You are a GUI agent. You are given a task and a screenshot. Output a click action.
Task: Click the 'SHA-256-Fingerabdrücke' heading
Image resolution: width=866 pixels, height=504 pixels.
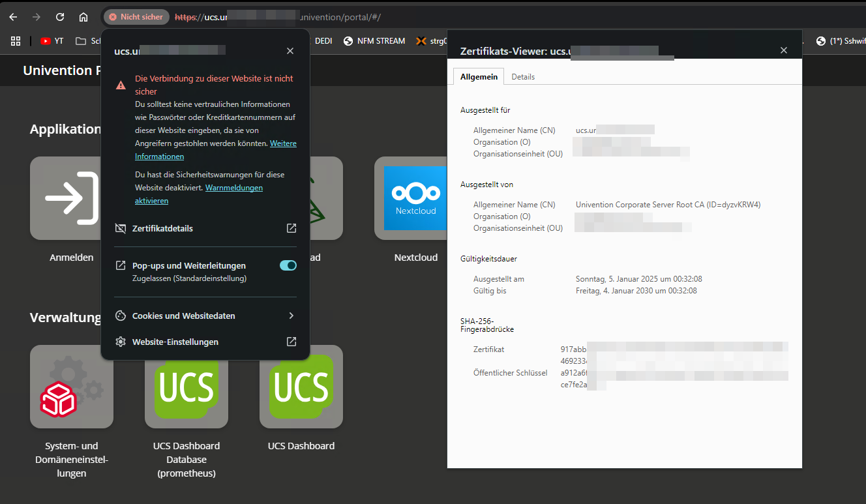[x=487, y=325]
